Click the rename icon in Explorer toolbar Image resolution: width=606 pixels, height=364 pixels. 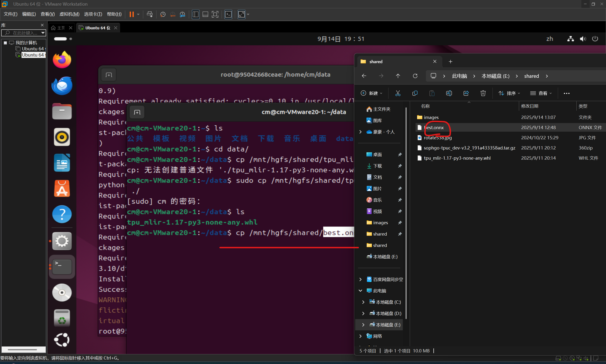449,93
